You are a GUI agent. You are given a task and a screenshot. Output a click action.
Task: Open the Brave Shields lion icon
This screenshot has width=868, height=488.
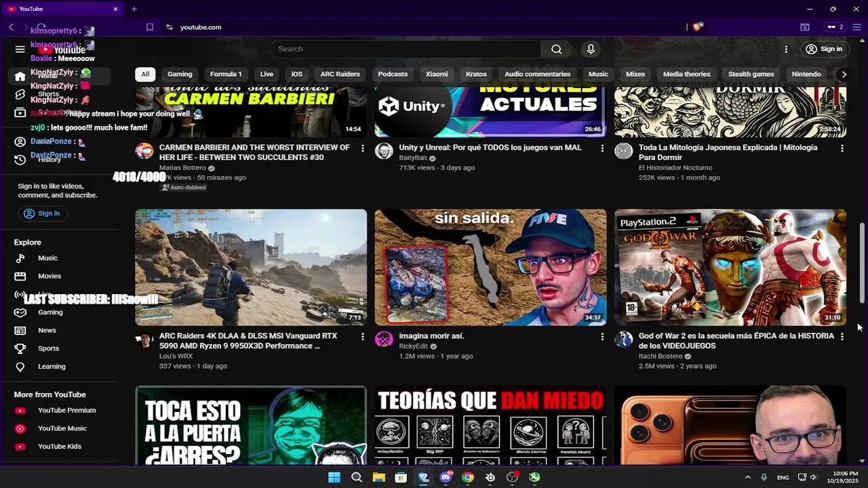[698, 27]
